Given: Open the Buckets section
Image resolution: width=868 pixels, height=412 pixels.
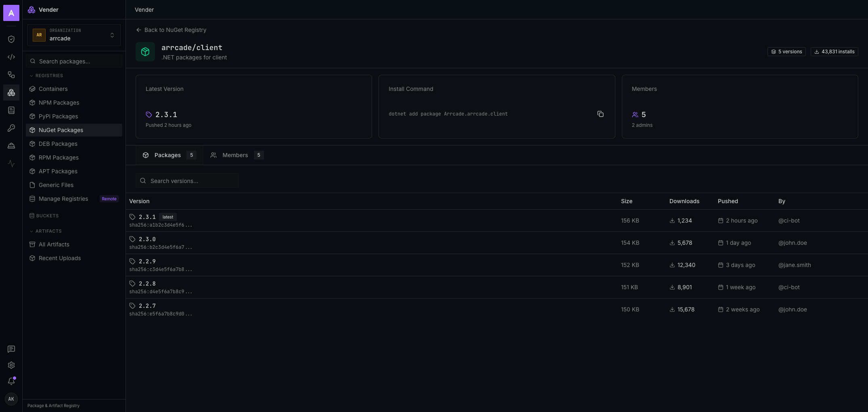Looking at the screenshot, I should (x=44, y=216).
